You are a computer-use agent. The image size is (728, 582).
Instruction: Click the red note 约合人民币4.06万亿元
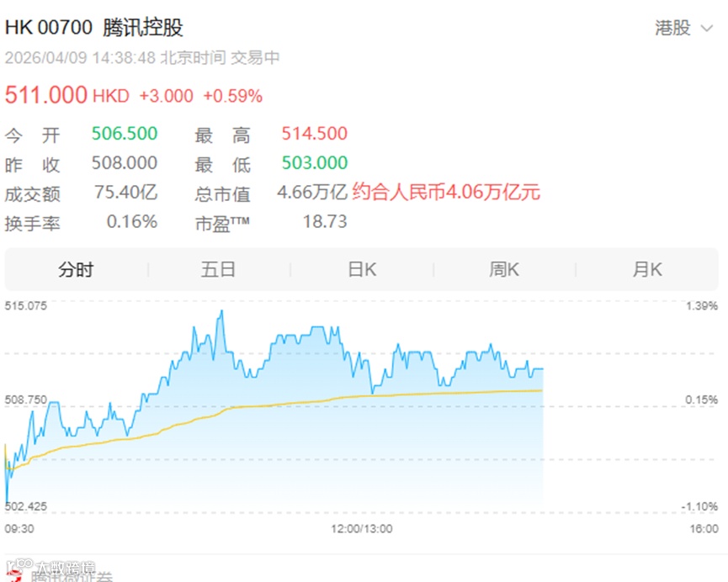[x=446, y=192]
